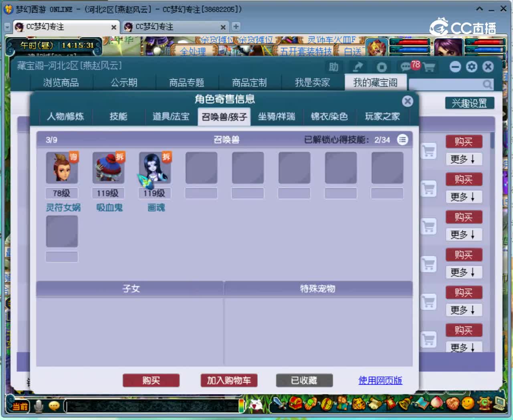Click the 兴趣设置 button
Image resolution: width=513 pixels, height=420 pixels.
[469, 103]
